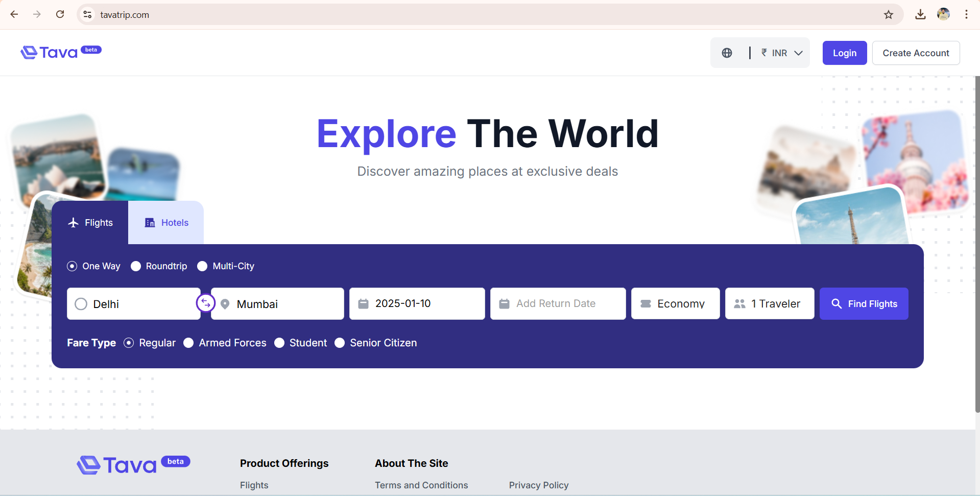This screenshot has height=496, width=980.
Task: Click the globe language icon
Action: pyautogui.click(x=727, y=53)
